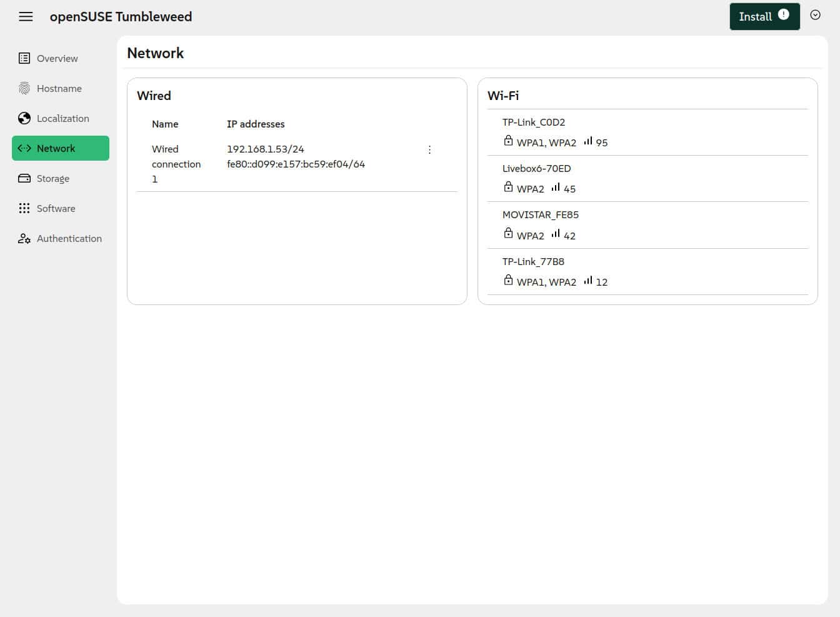
Task: Connect to TP-Link_77B8 network
Action: (x=533, y=262)
